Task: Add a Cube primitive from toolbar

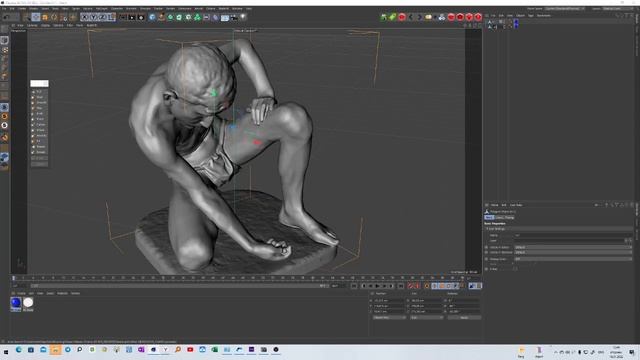Action: (x=152, y=17)
